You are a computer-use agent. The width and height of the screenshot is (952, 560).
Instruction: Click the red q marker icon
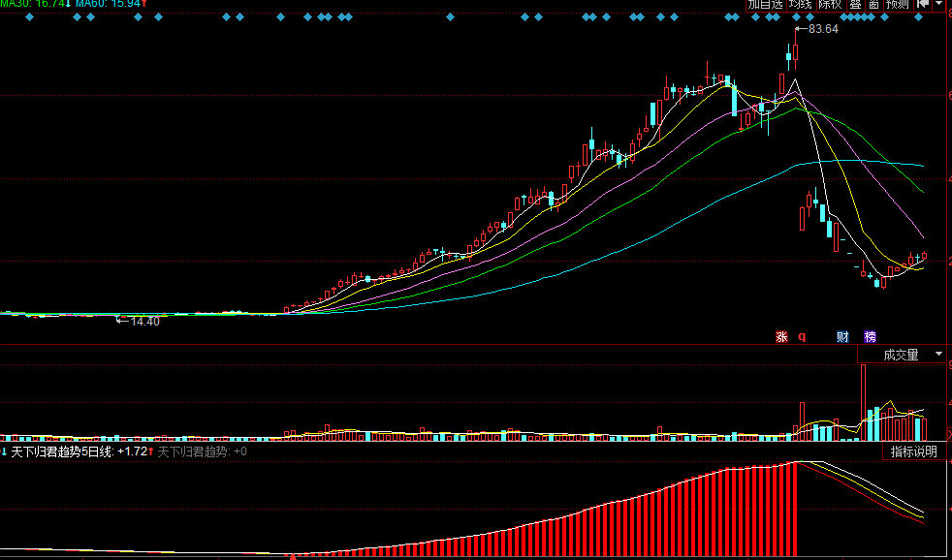pos(802,337)
